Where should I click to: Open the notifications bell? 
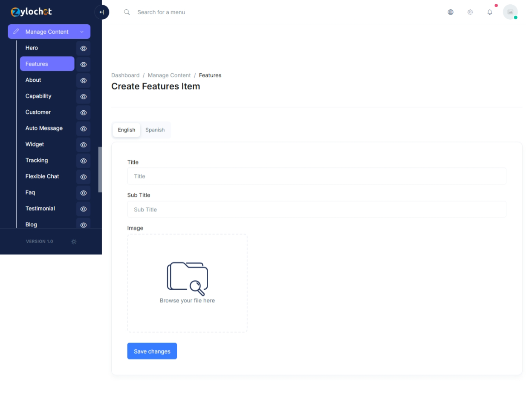pyautogui.click(x=490, y=12)
